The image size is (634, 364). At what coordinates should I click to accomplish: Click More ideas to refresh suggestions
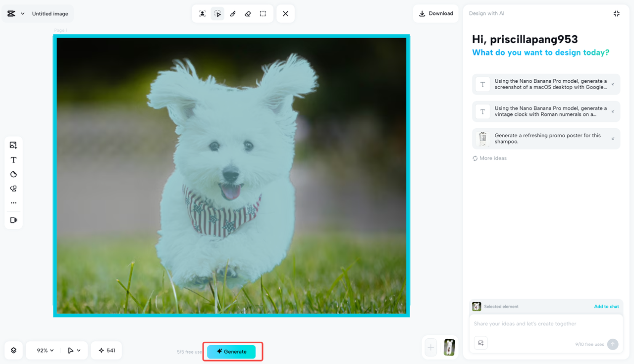489,158
